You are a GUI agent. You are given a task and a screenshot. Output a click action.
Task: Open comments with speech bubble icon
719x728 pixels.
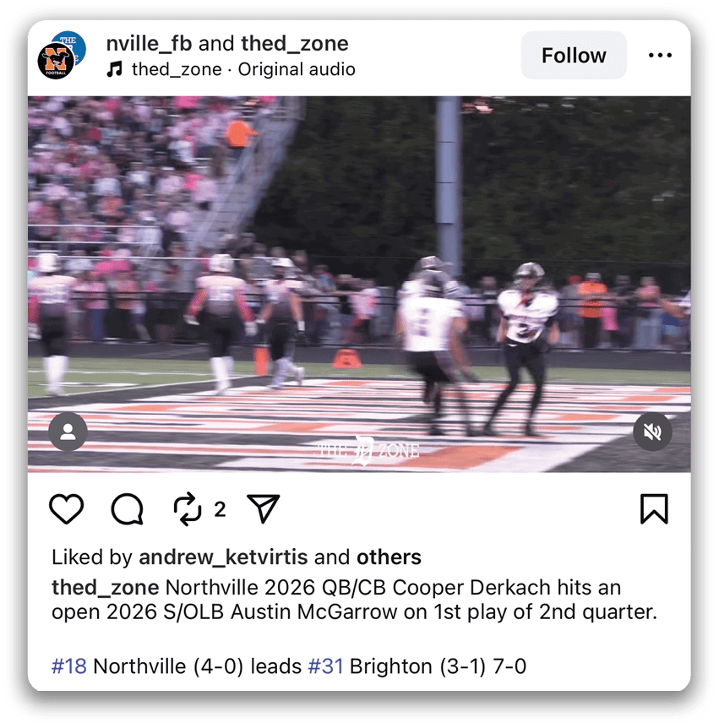(127, 509)
